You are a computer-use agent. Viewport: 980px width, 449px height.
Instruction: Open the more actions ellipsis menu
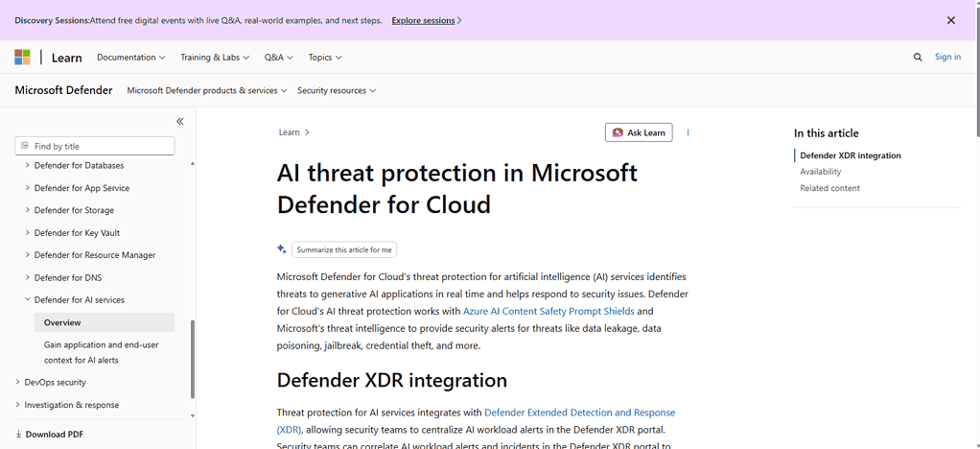688,132
